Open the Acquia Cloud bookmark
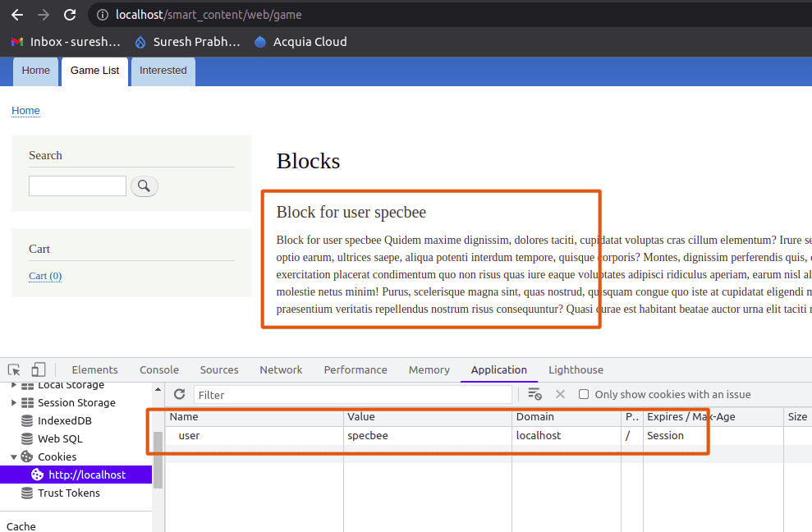 300,42
